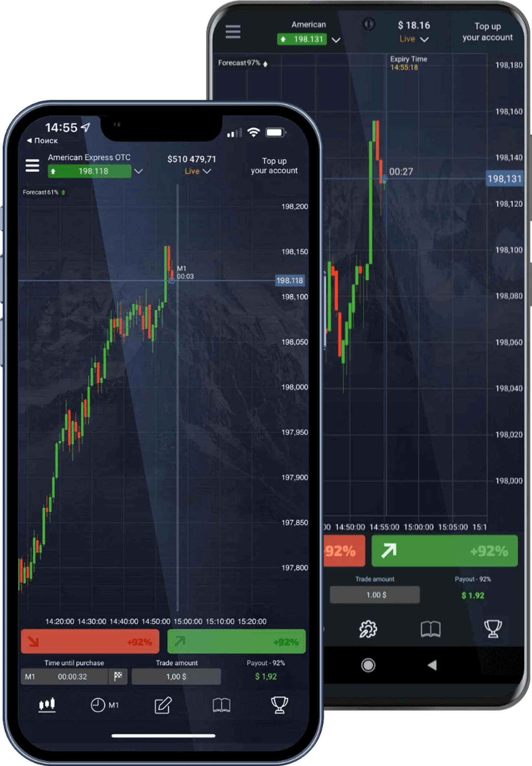Screen dimensions: 532x766
Task: Tap current price label 198.118 on chart
Action: (x=290, y=280)
